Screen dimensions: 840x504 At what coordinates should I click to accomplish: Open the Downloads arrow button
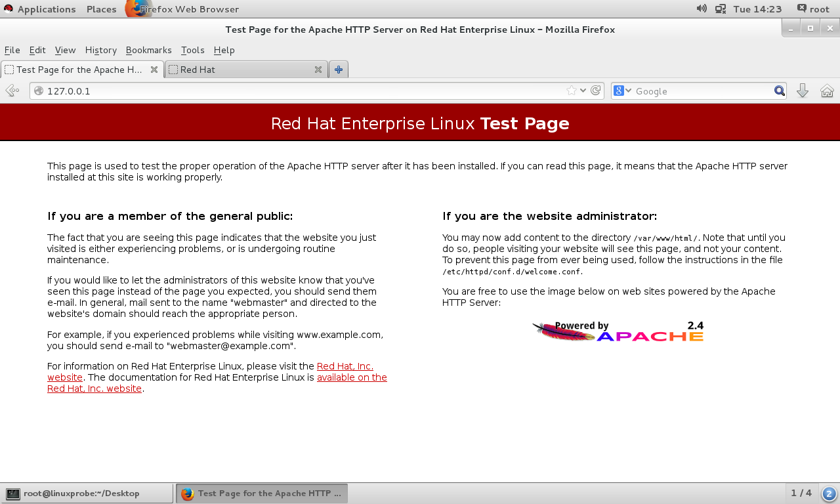[802, 91]
